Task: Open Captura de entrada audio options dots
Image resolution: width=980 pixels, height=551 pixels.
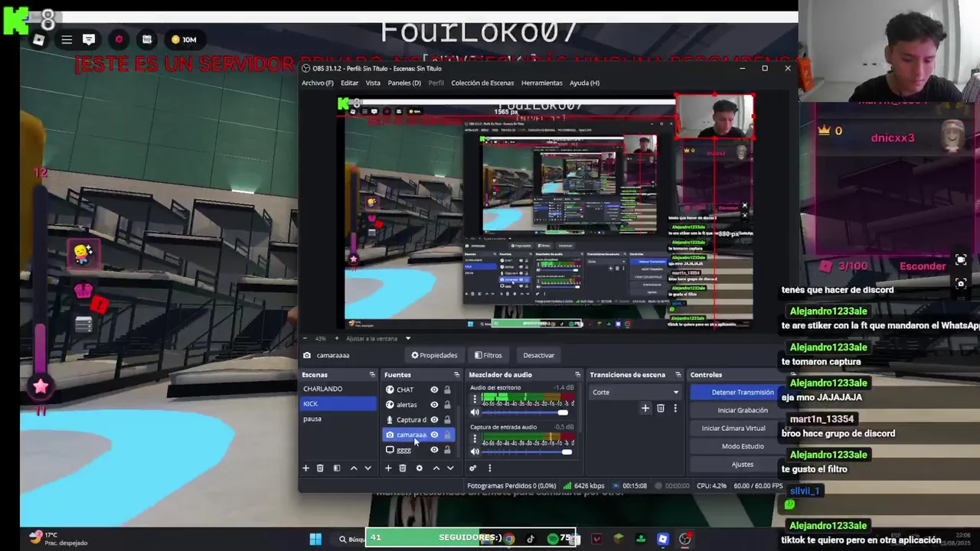Action: [474, 439]
